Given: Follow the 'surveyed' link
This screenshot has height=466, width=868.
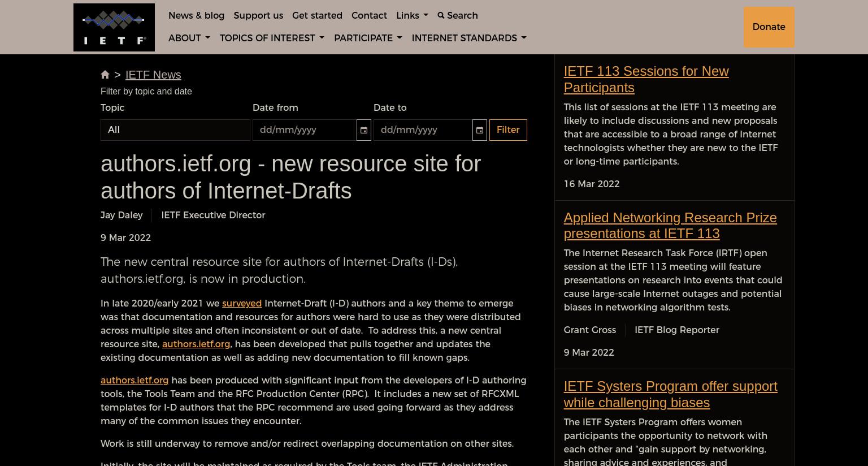Looking at the screenshot, I should tap(242, 303).
